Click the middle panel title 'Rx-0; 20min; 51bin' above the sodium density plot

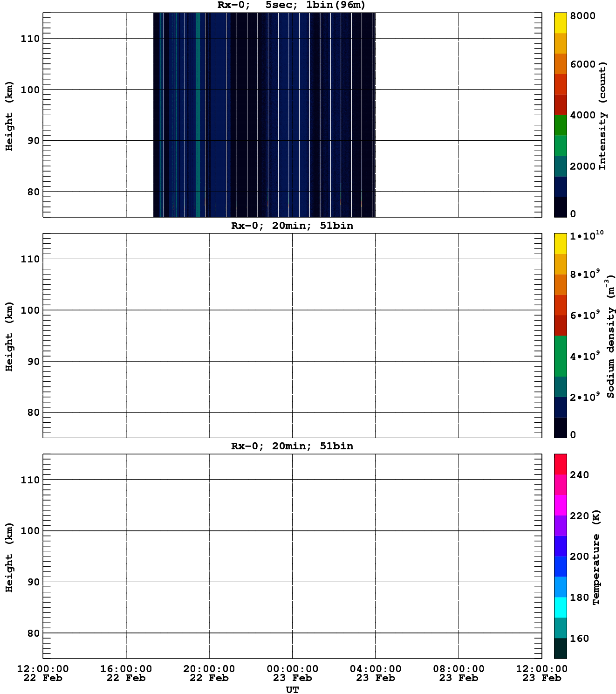click(x=292, y=226)
